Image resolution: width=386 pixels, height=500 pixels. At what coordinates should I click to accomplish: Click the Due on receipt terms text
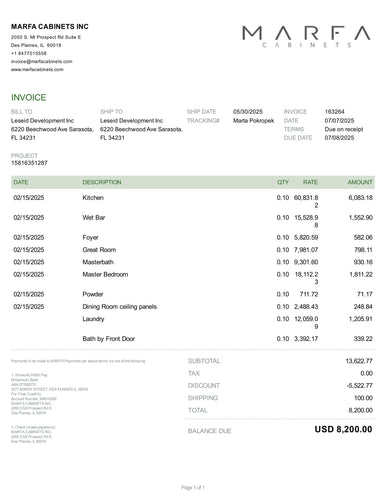tap(344, 129)
